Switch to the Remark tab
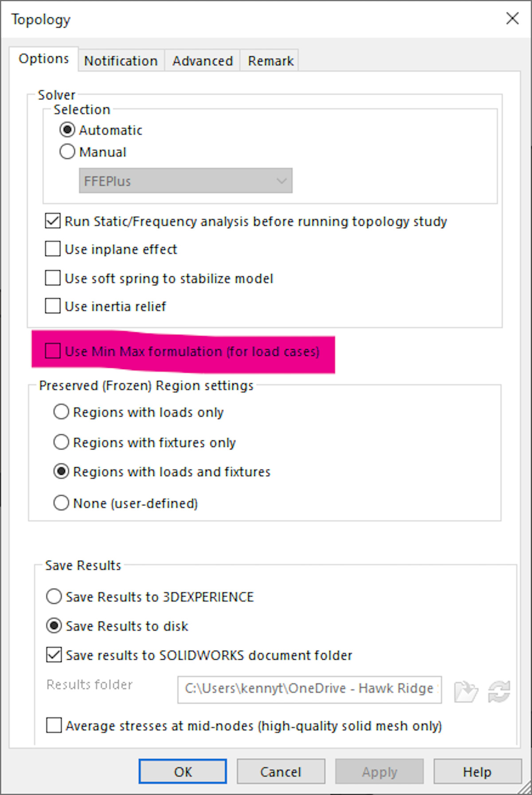532x795 pixels. pos(270,60)
